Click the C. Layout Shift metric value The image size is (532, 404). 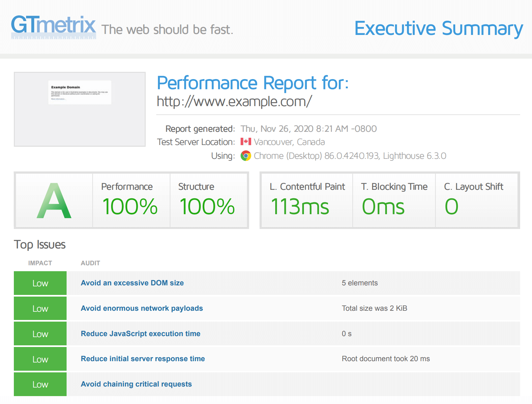(x=452, y=207)
